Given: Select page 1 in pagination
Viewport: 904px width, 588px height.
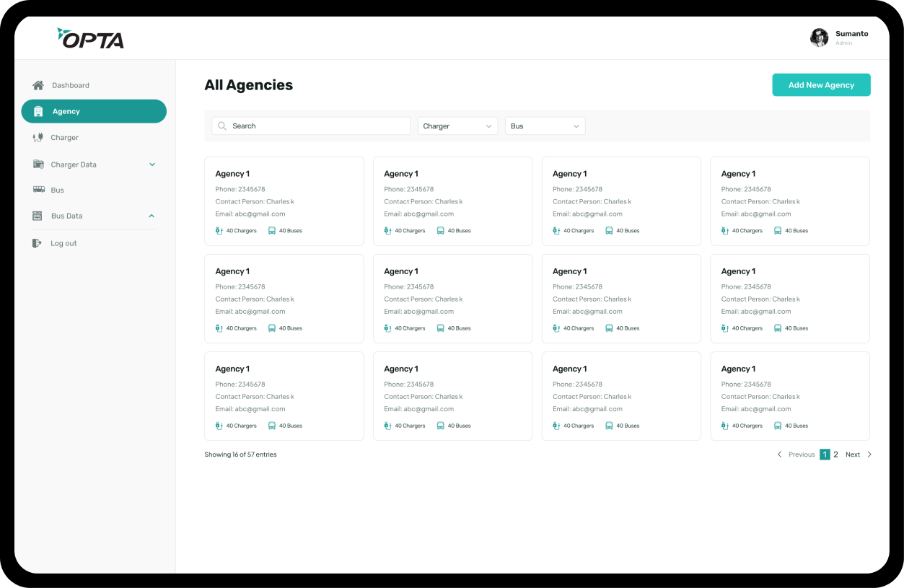Looking at the screenshot, I should 825,455.
